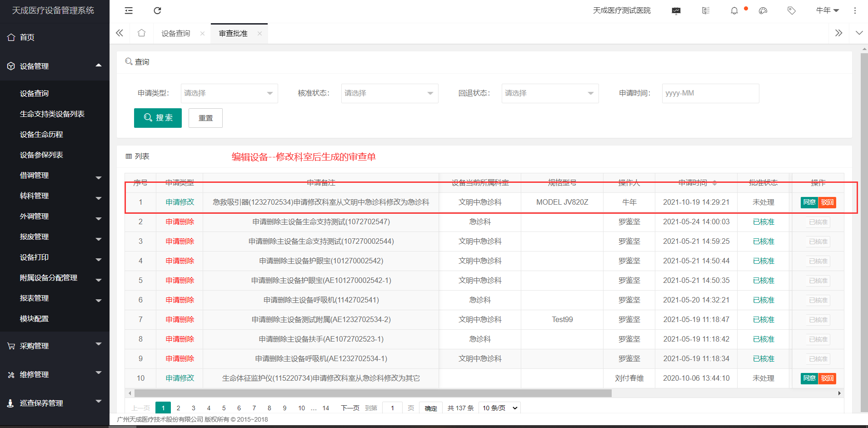Expand the 设备打印 submenu
The width and height of the screenshot is (868, 428).
pyautogui.click(x=55, y=257)
